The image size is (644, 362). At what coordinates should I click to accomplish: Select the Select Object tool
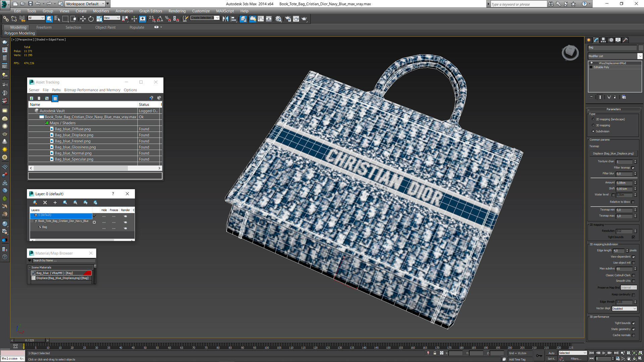coord(49,19)
